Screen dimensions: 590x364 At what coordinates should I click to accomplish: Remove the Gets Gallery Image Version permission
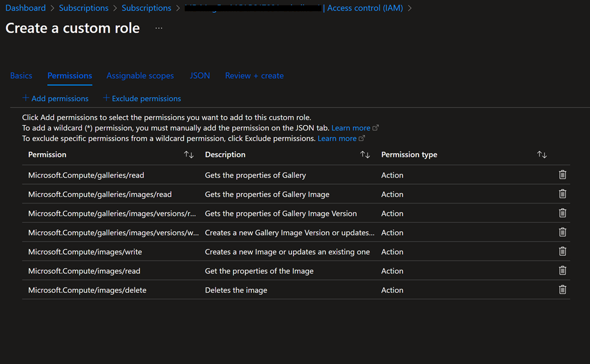562,213
